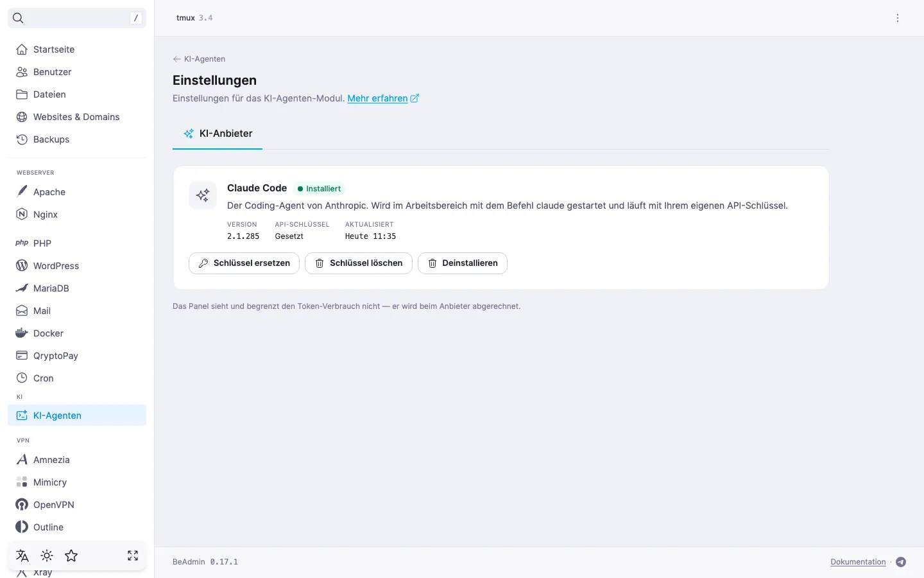This screenshot has width=924, height=578.
Task: Open the MariaDB icon
Action: [22, 288]
